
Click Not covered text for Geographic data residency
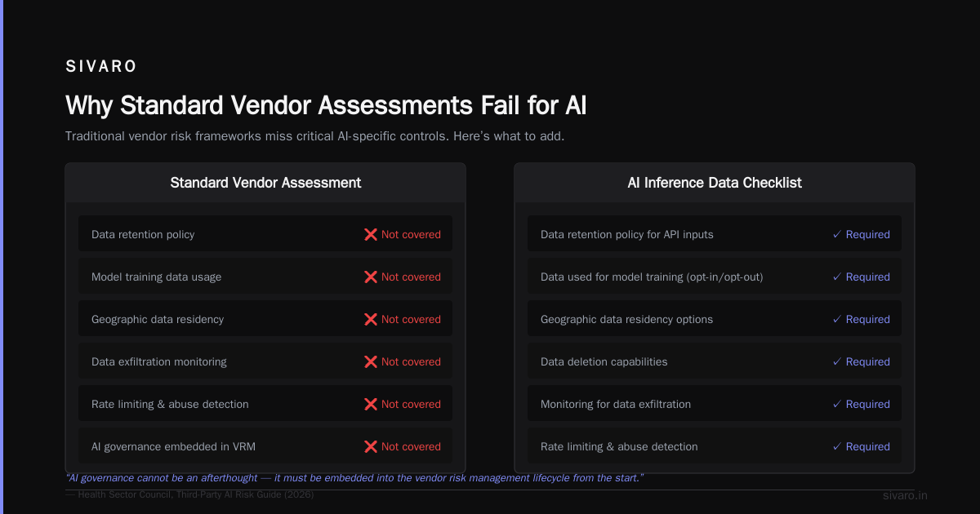pos(411,319)
